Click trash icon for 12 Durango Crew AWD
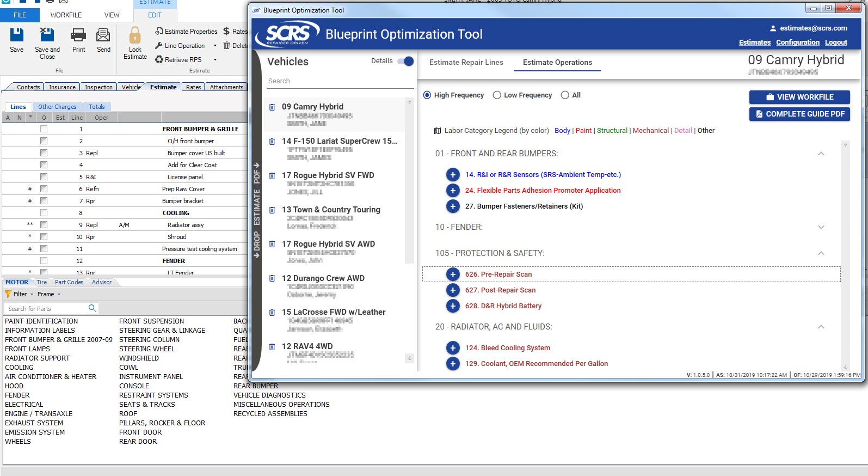The image size is (868, 476). tap(272, 278)
